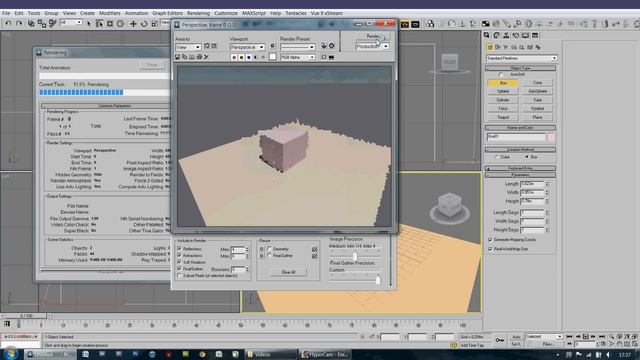Open the Rendering menu
This screenshot has width=640, height=360.
pyautogui.click(x=198, y=13)
